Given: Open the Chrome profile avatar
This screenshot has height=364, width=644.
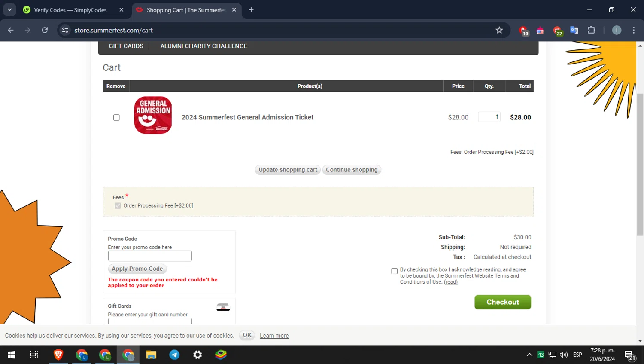Looking at the screenshot, I should (x=617, y=30).
